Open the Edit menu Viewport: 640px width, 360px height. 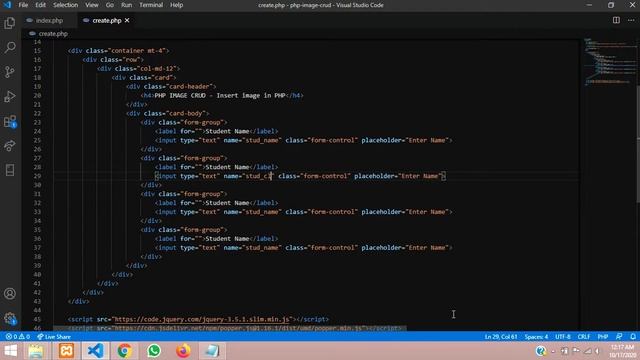point(40,5)
